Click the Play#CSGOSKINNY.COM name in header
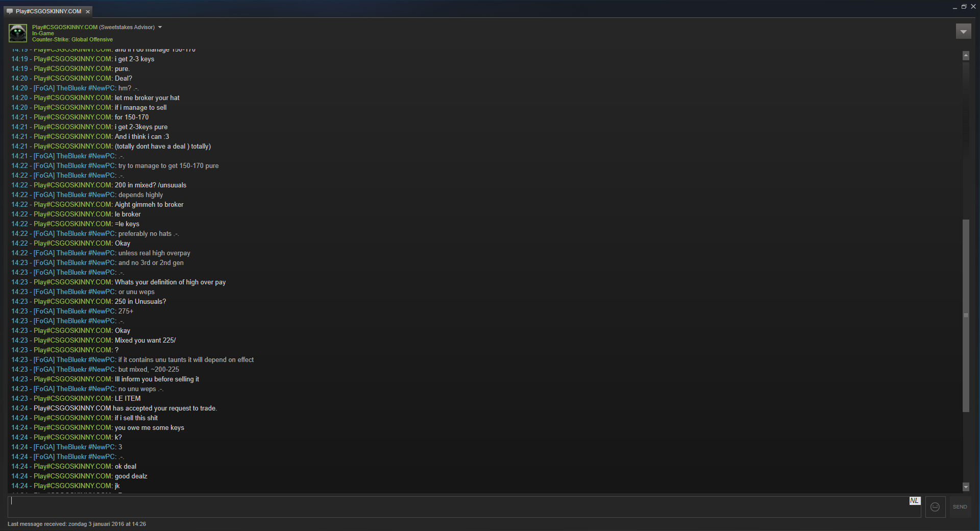The width and height of the screenshot is (980, 531). click(x=65, y=27)
